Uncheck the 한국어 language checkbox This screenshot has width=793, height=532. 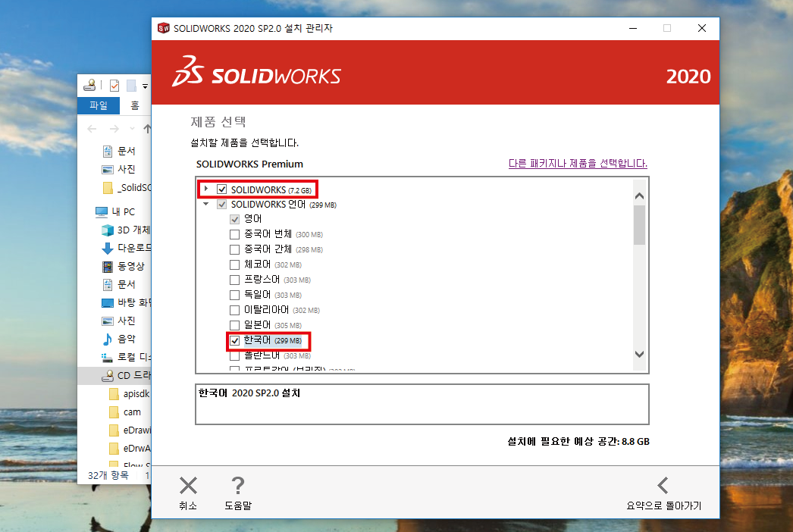point(235,341)
